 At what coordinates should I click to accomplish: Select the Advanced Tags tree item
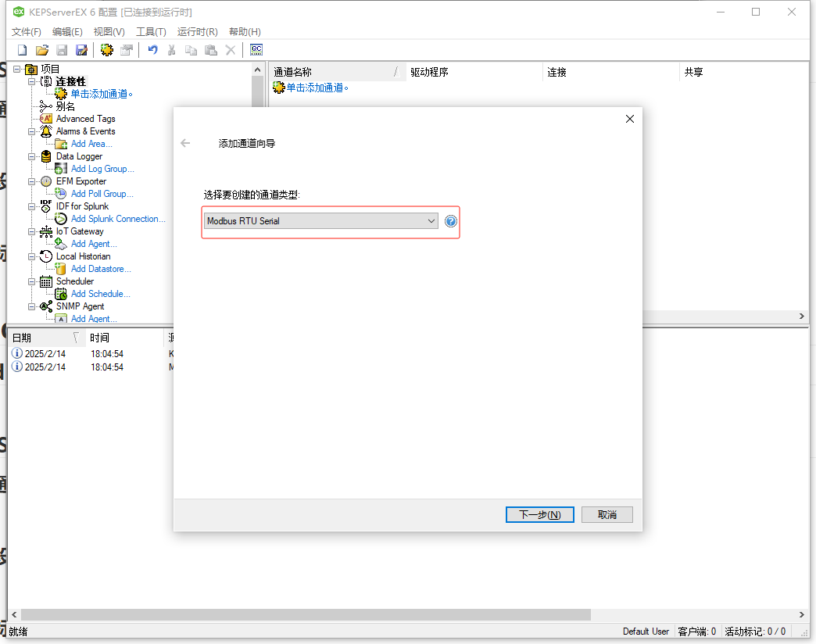[85, 119]
